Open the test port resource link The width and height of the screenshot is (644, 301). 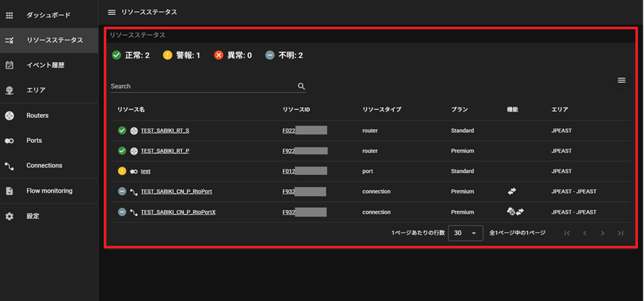[145, 171]
